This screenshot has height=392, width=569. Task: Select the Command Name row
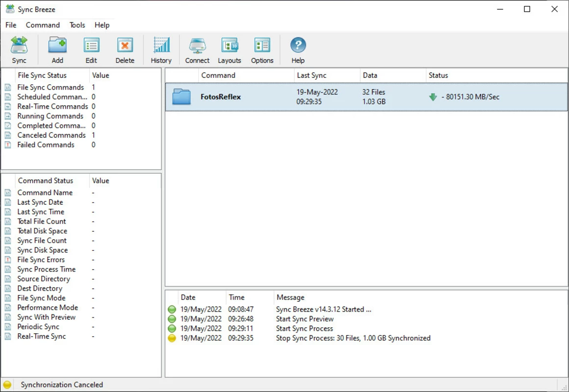pyautogui.click(x=81, y=193)
